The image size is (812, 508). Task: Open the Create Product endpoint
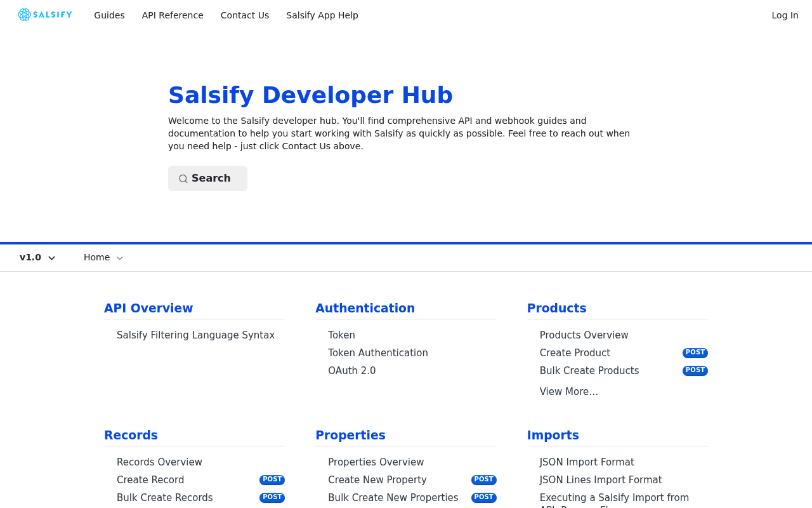[575, 353]
